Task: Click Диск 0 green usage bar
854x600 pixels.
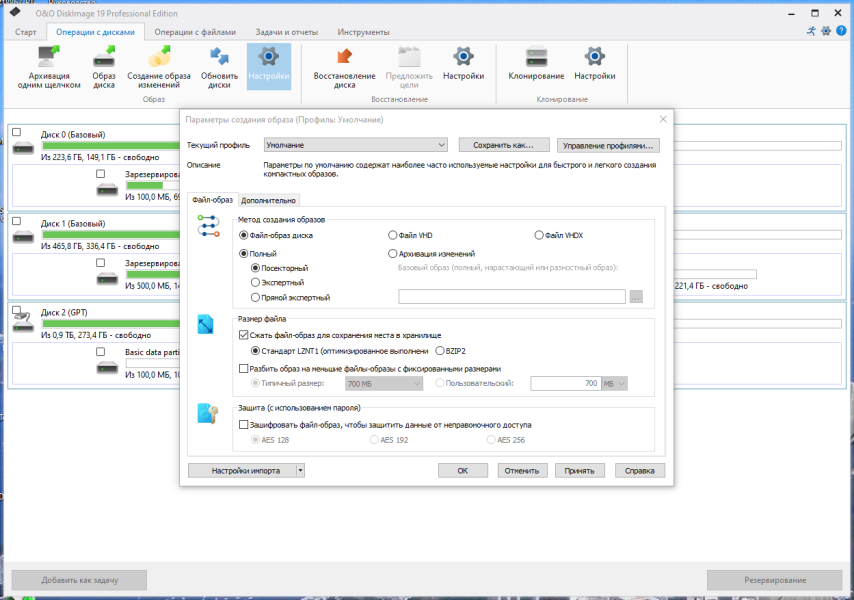Action: 111,146
